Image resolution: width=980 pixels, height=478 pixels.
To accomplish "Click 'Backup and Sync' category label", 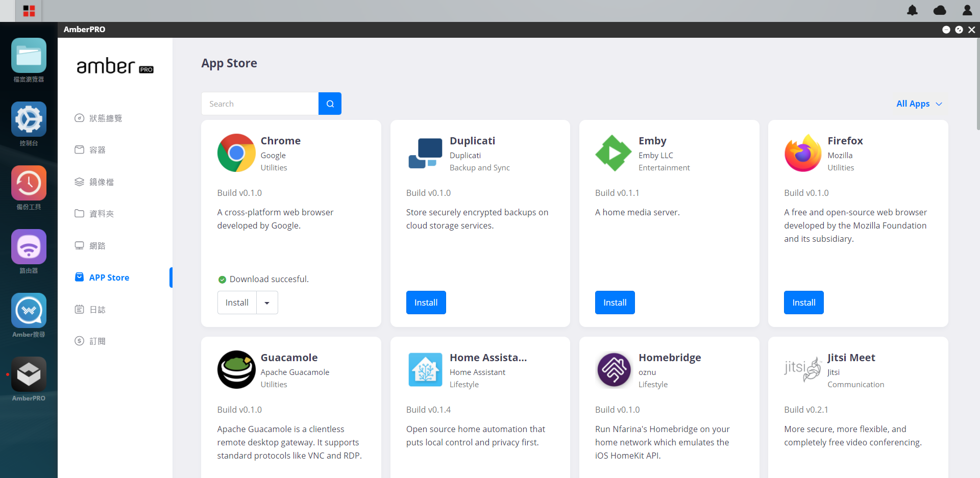I will tap(479, 168).
